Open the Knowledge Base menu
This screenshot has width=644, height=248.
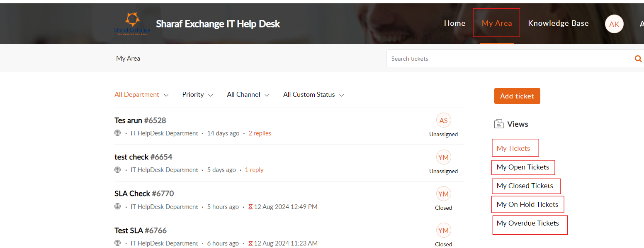[558, 23]
